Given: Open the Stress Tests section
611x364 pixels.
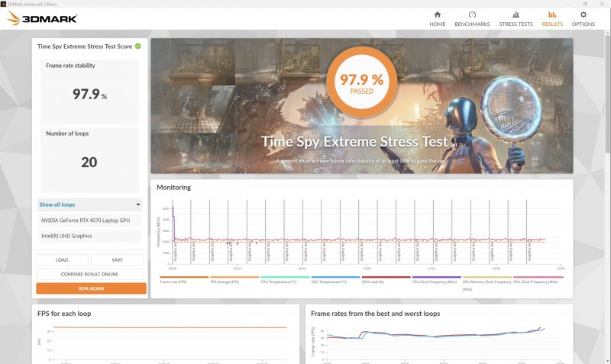Looking at the screenshot, I should (516, 18).
